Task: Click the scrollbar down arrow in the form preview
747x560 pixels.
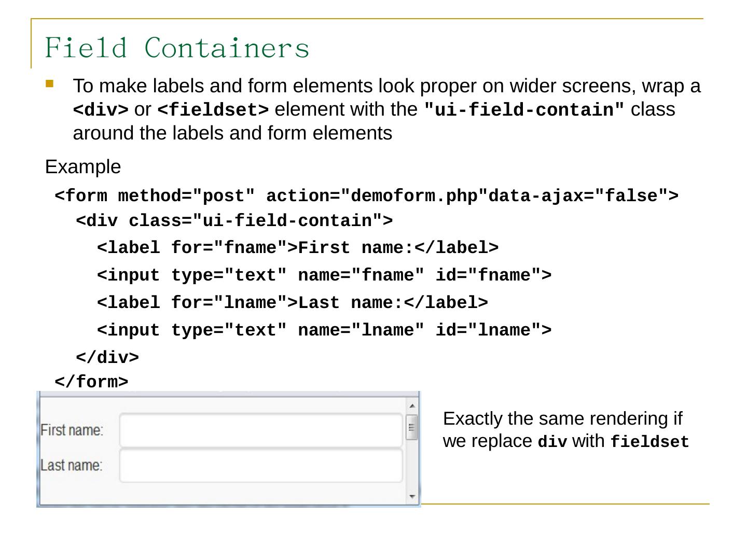Action: click(412, 496)
